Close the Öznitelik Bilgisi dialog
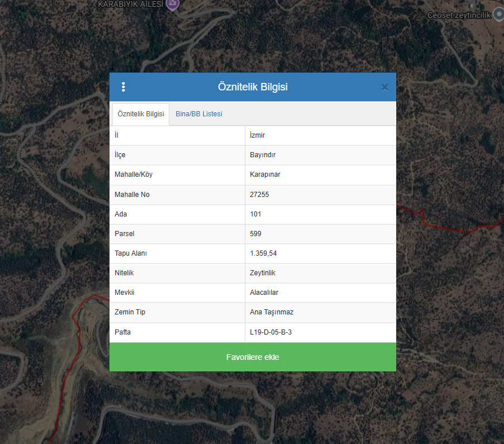The height and width of the screenshot is (444, 504). pos(385,88)
